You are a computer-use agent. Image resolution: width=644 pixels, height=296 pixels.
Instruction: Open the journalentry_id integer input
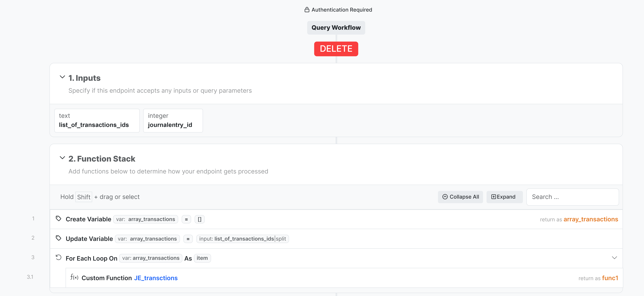point(173,120)
